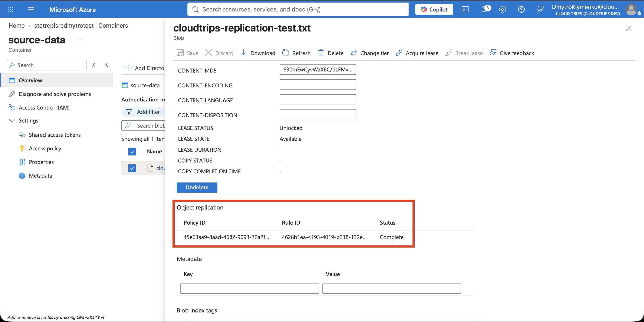Click the Search blobs field
Screen dimensions: 644x322
pos(143,125)
